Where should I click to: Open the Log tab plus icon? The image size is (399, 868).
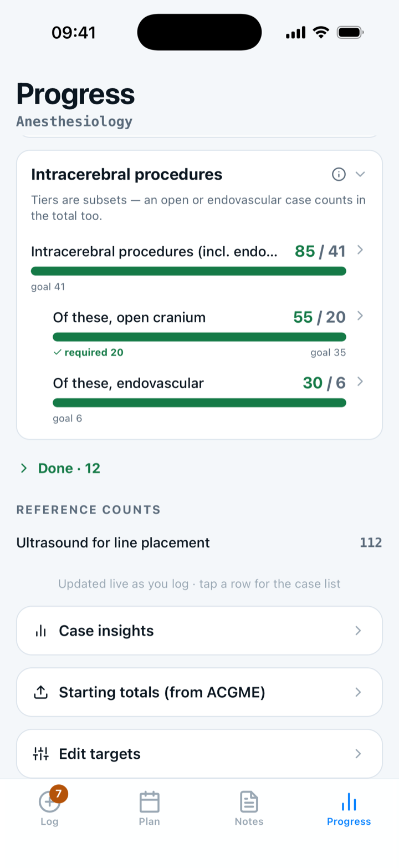tap(49, 802)
